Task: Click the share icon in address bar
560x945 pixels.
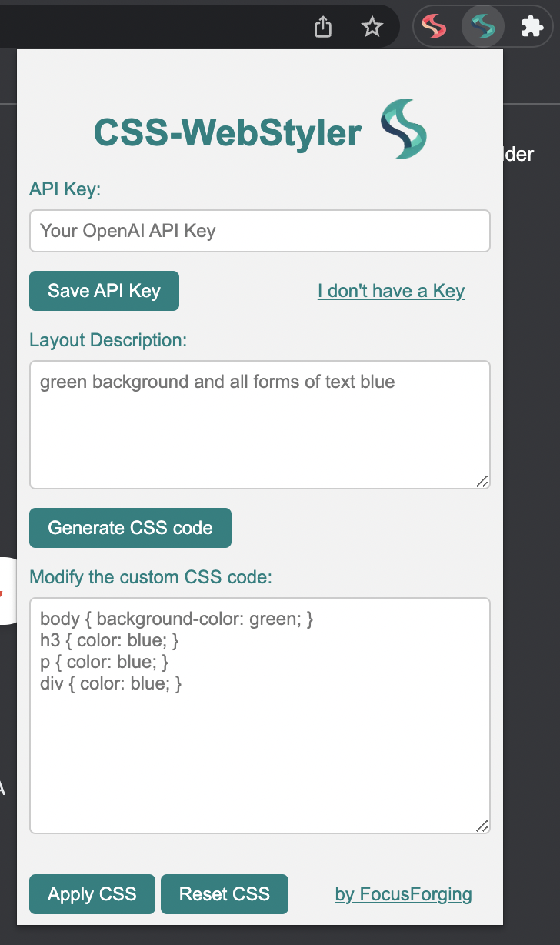Action: coord(324,28)
